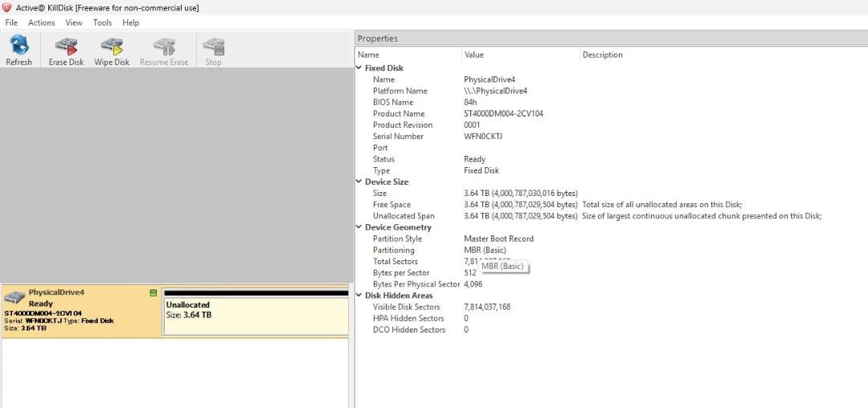Select the Free Space row
This screenshot has height=408, width=868.
click(x=611, y=205)
